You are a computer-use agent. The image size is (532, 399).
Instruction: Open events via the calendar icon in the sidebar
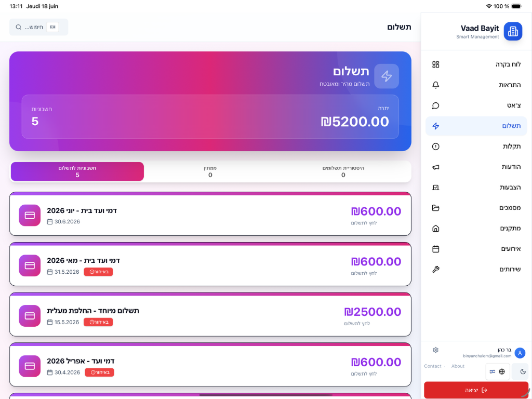point(436,249)
